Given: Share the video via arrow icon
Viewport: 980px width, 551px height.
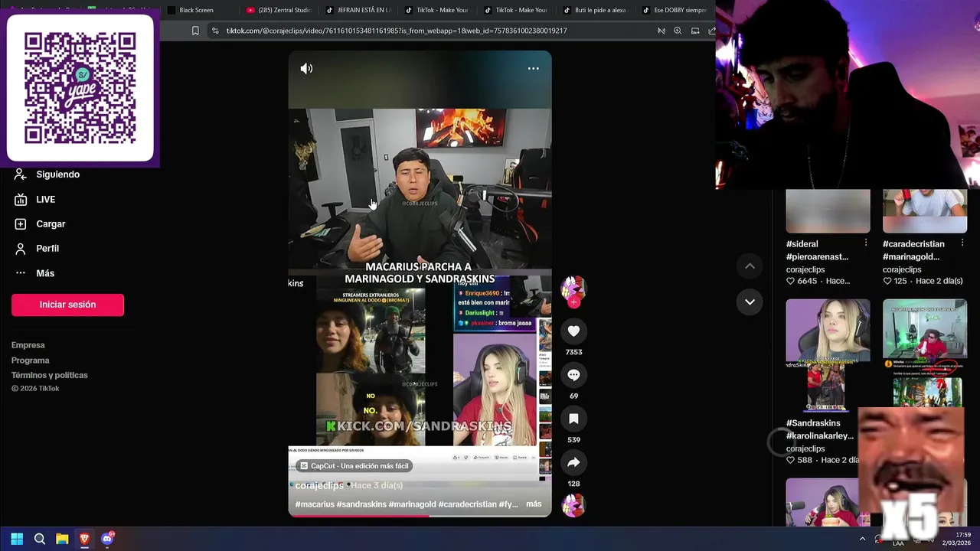Looking at the screenshot, I should coord(573,462).
